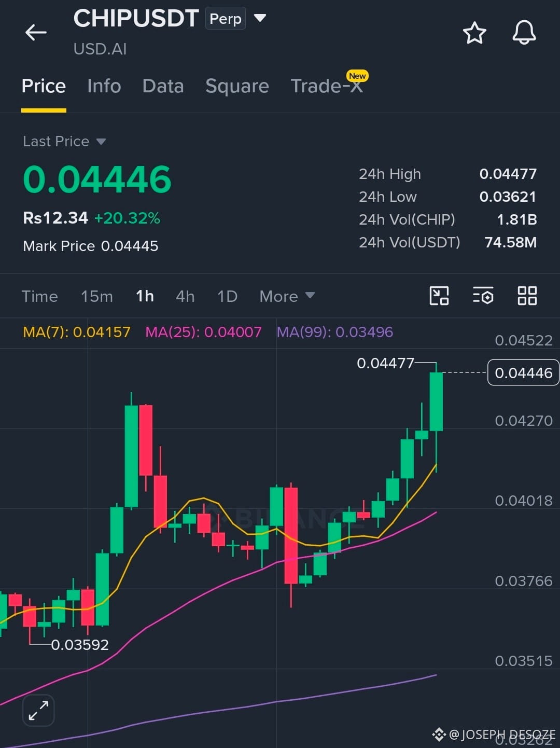This screenshot has width=560, height=748.
Task: Switch to the Price tab
Action: click(x=44, y=86)
